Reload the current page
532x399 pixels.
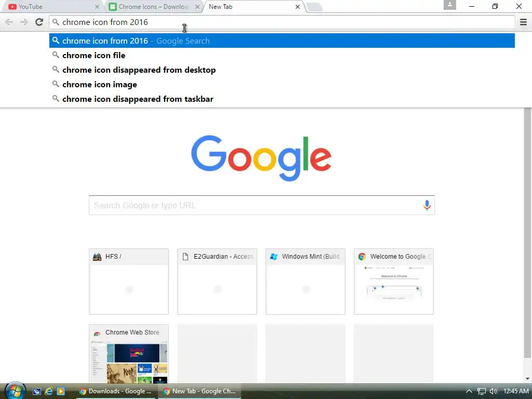[39, 22]
